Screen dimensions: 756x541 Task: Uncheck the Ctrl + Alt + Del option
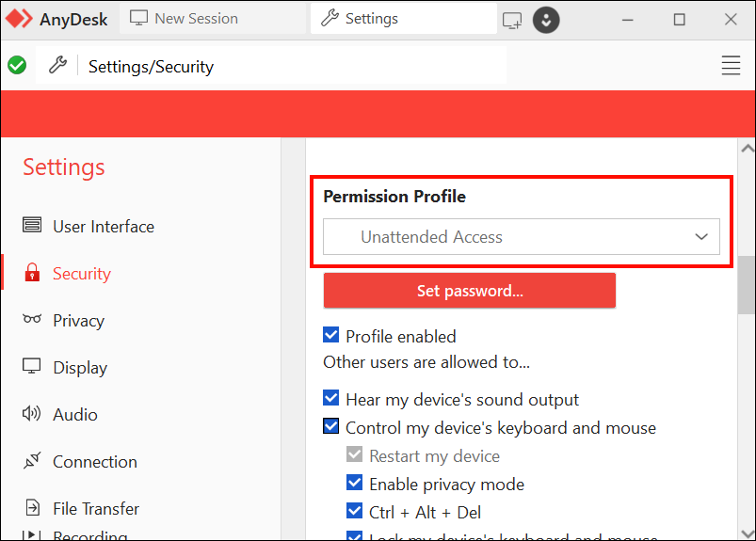(355, 512)
